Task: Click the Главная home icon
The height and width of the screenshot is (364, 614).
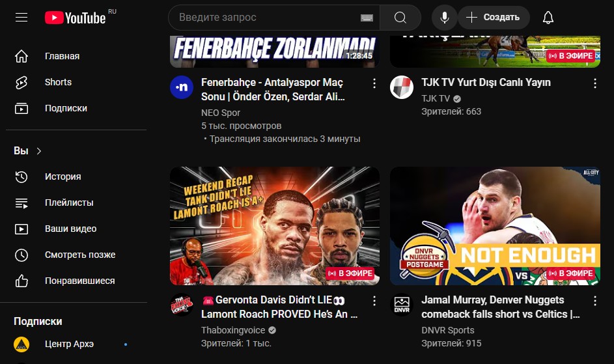Action: 21,56
